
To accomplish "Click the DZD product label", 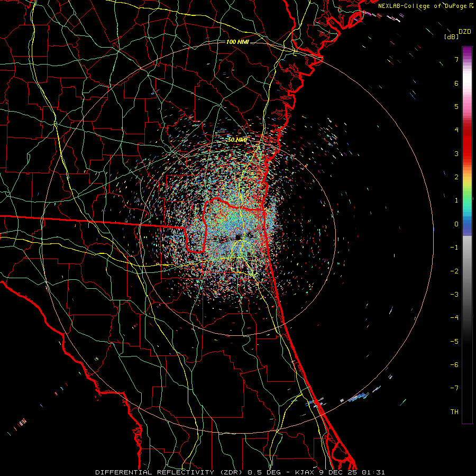I will (x=465, y=32).
